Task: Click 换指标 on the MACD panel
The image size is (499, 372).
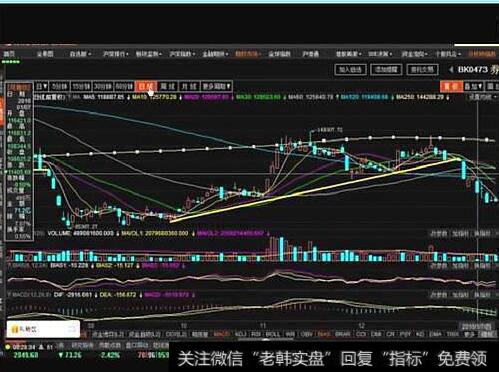Action: pyautogui.click(x=482, y=295)
